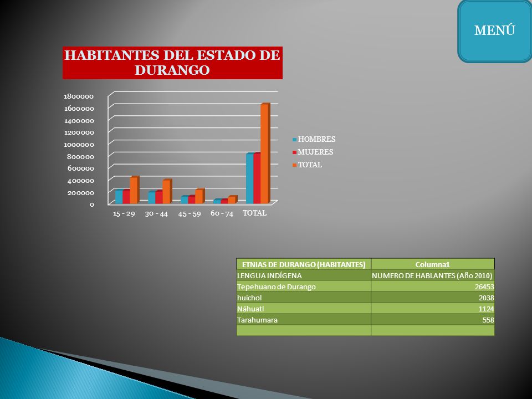Screen dimensions: 532x399
Task: Click the value 558
Action: click(488, 320)
